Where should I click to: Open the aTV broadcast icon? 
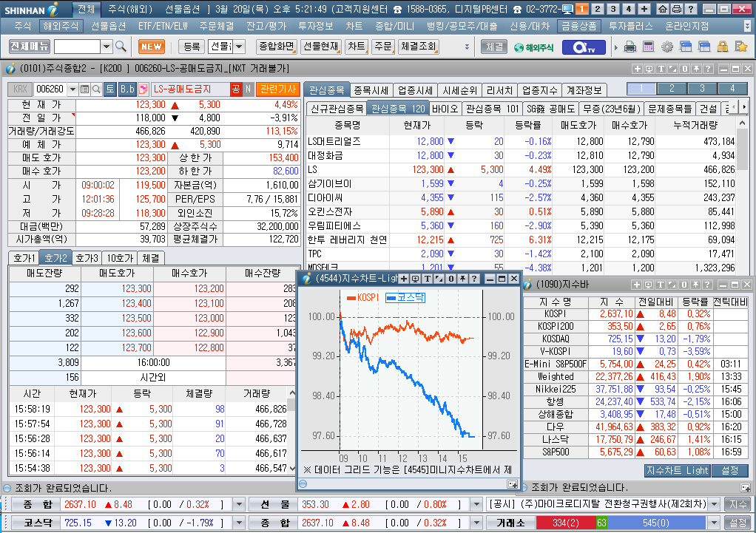pos(584,47)
